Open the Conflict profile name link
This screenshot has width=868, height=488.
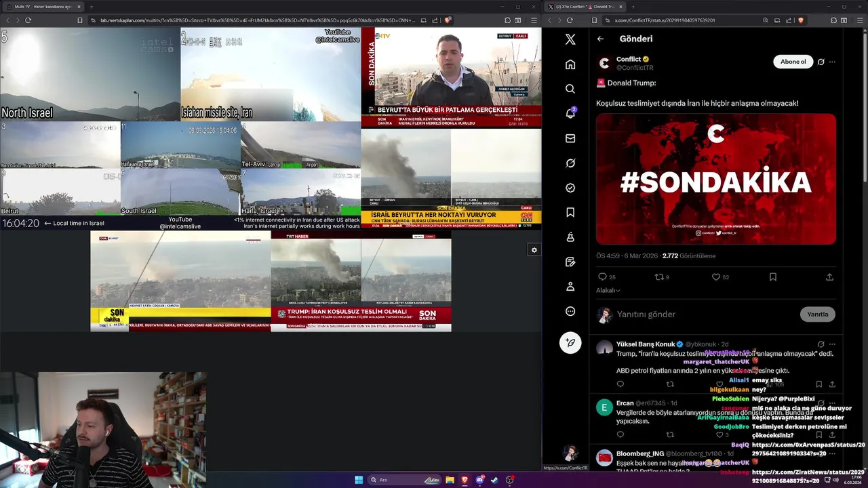[629, 59]
